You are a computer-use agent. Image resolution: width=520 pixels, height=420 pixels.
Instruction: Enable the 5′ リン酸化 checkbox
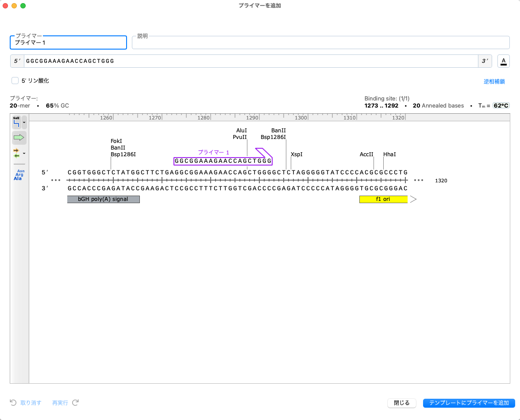pyautogui.click(x=15, y=81)
